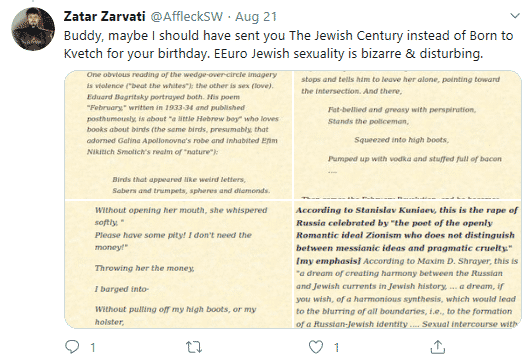This screenshot has height=362, width=530.
Task: Open Zatar Zarvati's profile picture
Action: 33,29
